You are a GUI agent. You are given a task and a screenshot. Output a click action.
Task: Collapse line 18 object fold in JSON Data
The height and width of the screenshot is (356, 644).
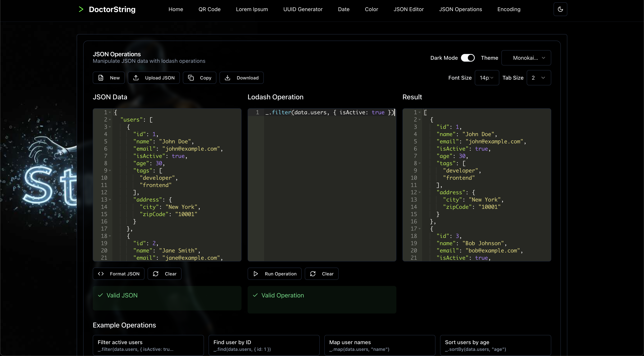coord(110,236)
